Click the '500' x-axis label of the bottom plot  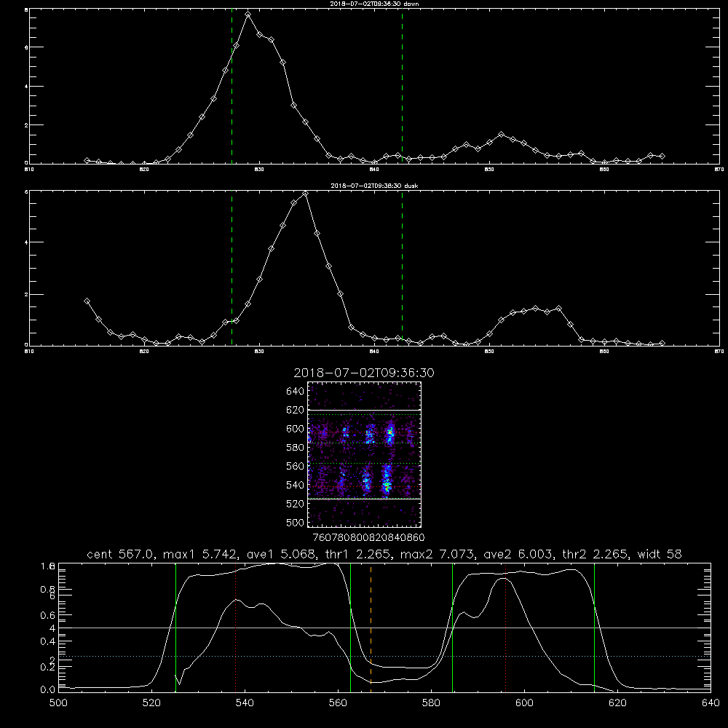pyautogui.click(x=58, y=703)
